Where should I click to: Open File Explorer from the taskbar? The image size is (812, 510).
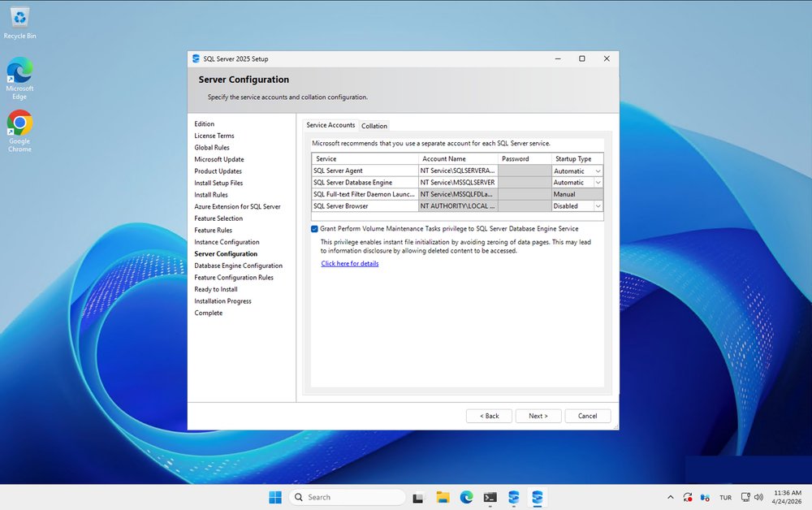pyautogui.click(x=443, y=497)
